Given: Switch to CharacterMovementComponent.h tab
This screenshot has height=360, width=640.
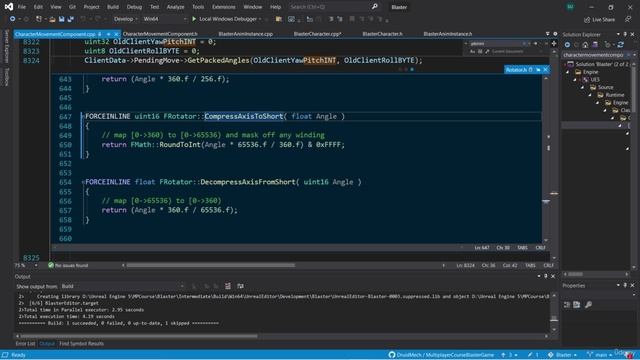Looking at the screenshot, I should point(160,34).
